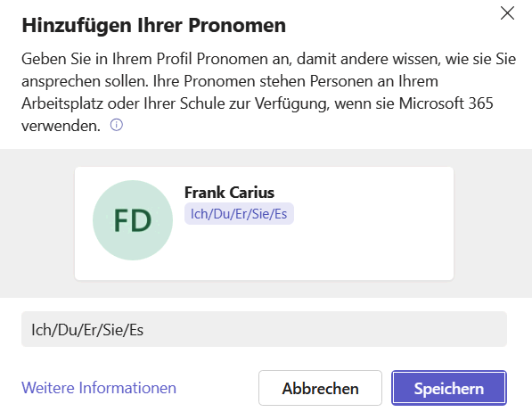Select the FD avatar circle

click(x=133, y=220)
